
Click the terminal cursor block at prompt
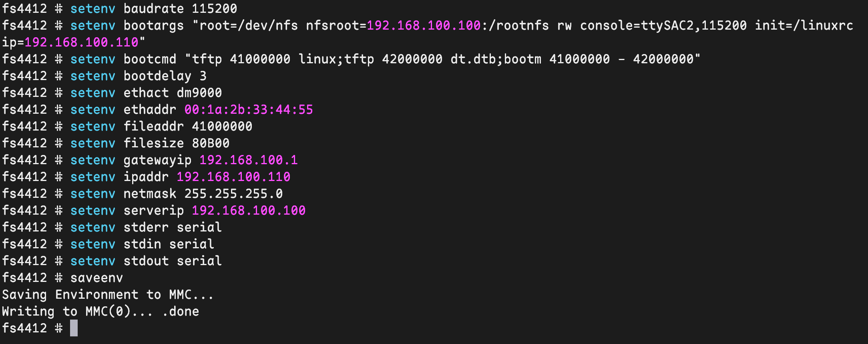(x=74, y=328)
